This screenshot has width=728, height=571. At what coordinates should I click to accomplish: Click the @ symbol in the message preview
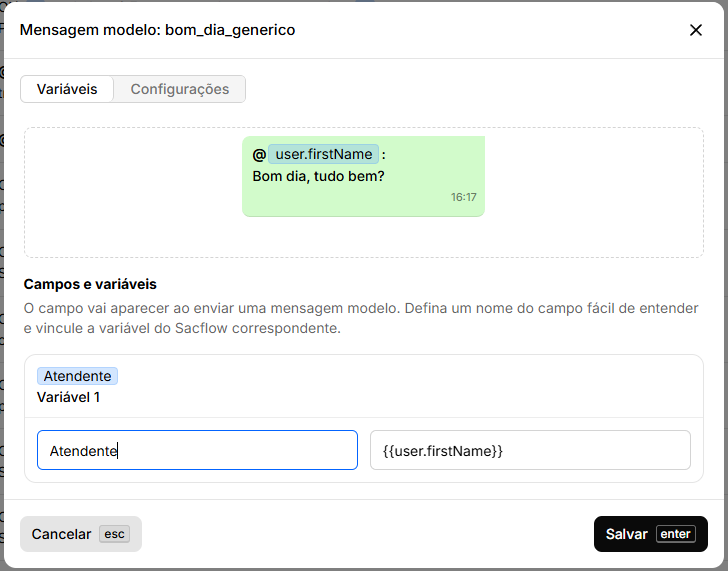[x=259, y=155]
